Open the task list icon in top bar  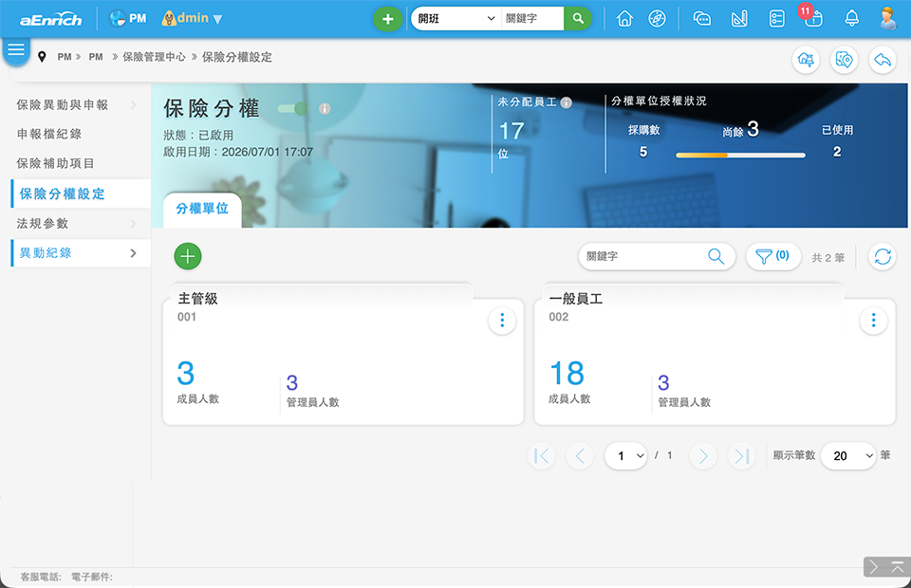(777, 19)
